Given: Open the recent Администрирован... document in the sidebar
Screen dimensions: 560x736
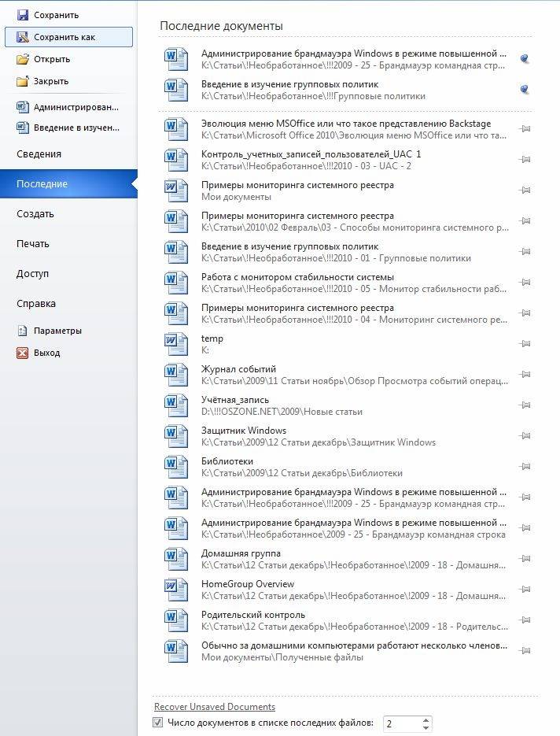Looking at the screenshot, I should pos(68,107).
